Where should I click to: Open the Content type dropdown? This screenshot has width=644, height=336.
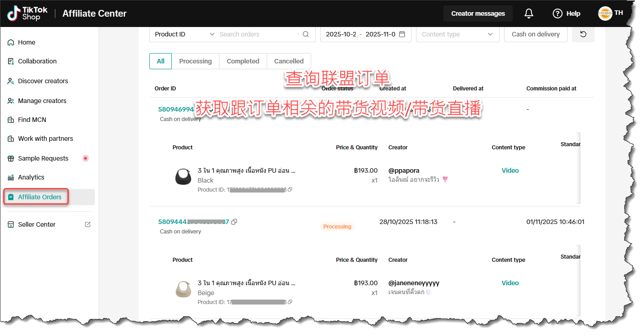[457, 34]
